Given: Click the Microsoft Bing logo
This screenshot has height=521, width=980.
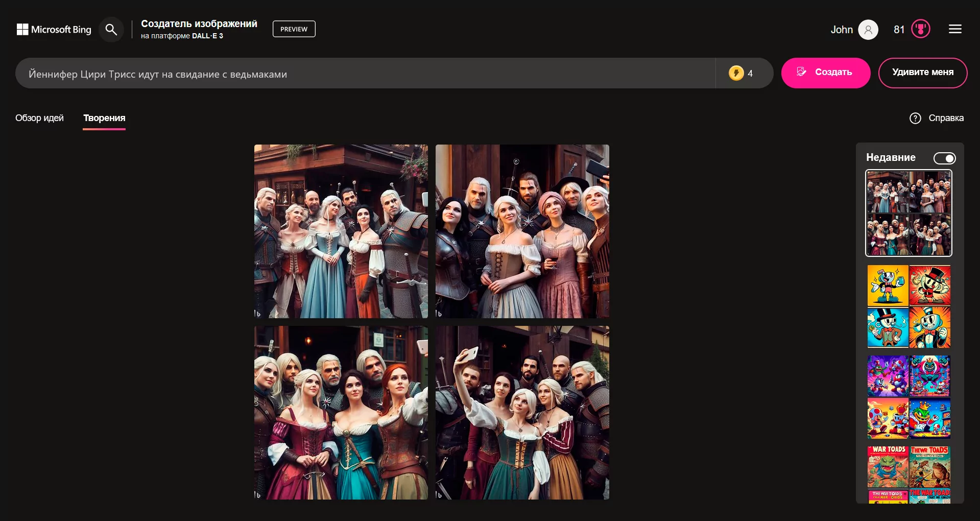Looking at the screenshot, I should coord(54,30).
